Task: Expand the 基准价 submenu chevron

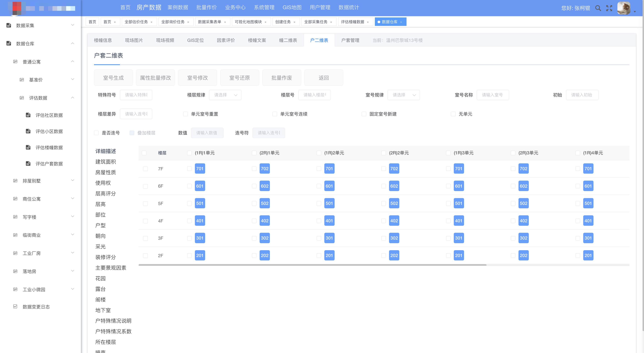Action: pos(73,79)
